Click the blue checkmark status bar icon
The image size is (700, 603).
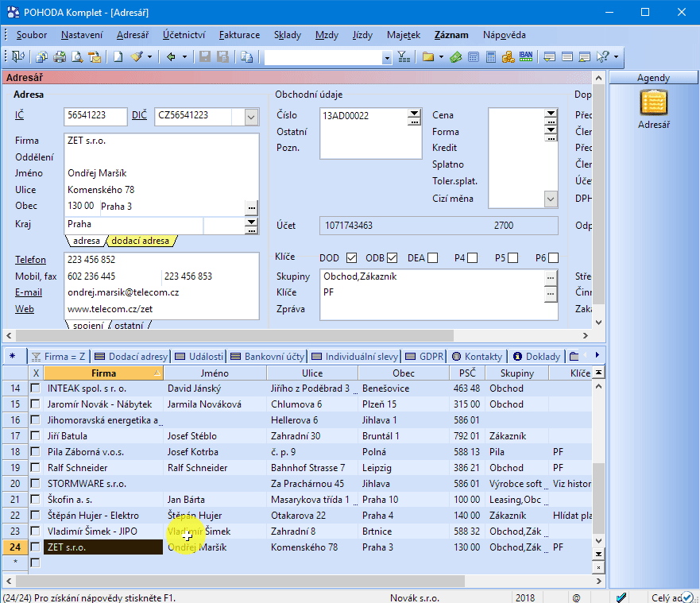621,597
